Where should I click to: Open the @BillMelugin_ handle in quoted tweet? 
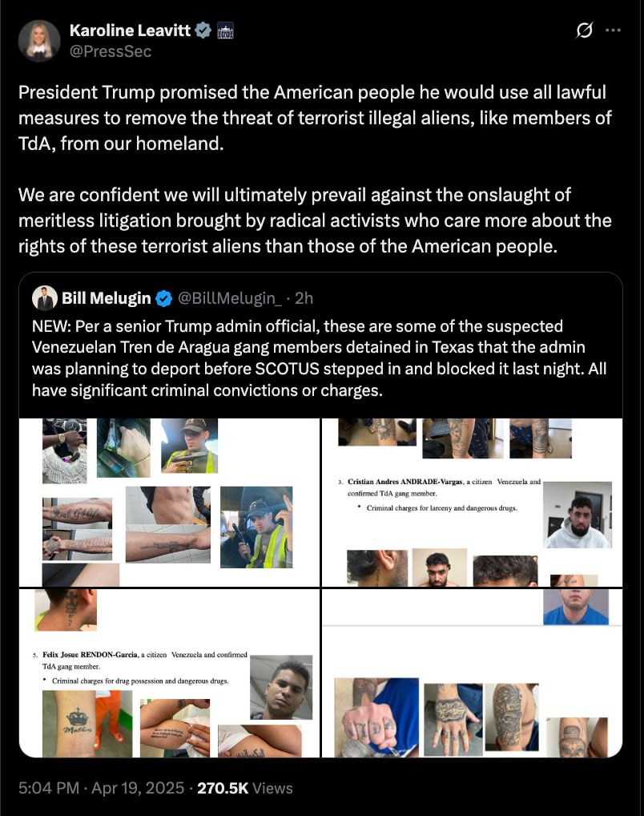(x=229, y=298)
